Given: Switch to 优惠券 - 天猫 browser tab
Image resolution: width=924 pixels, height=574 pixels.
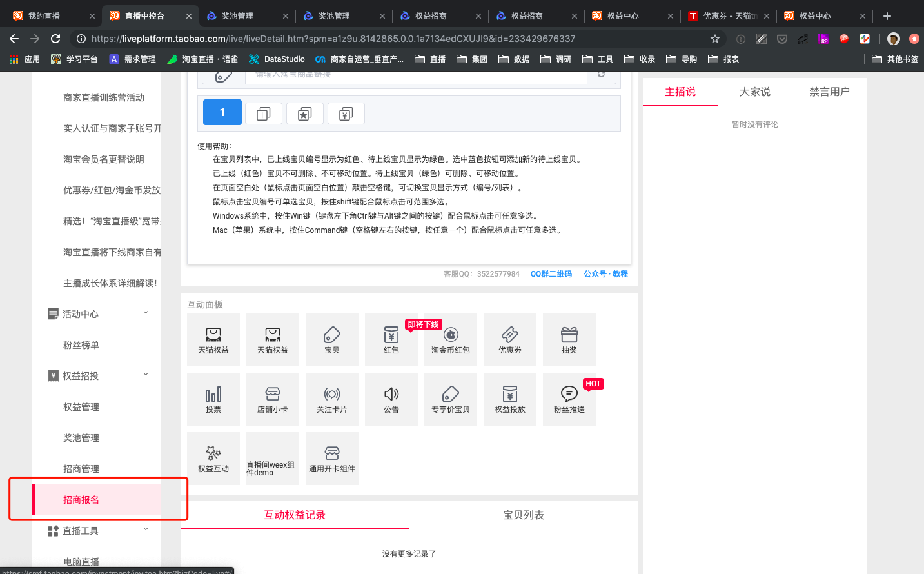Looking at the screenshot, I should click(x=728, y=16).
